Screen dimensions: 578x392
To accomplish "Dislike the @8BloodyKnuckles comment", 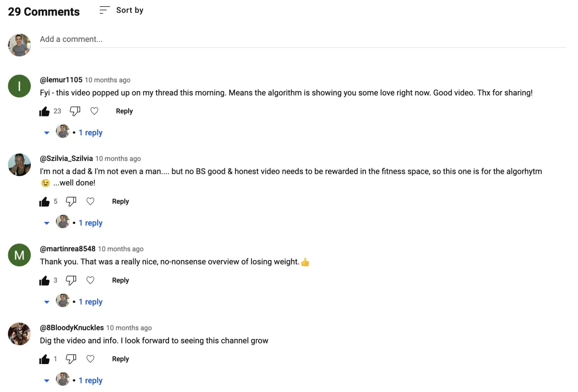I will [71, 359].
